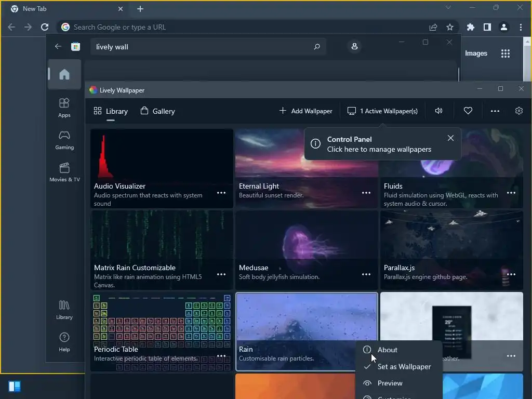532x399 pixels.
Task: Open Chrome extensions puzzle icon
Action: pyautogui.click(x=470, y=27)
